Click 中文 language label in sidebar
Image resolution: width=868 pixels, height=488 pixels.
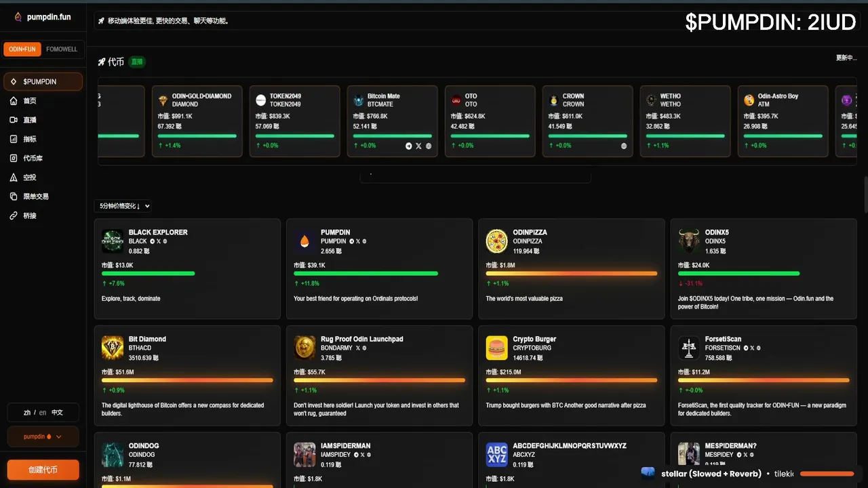(58, 412)
